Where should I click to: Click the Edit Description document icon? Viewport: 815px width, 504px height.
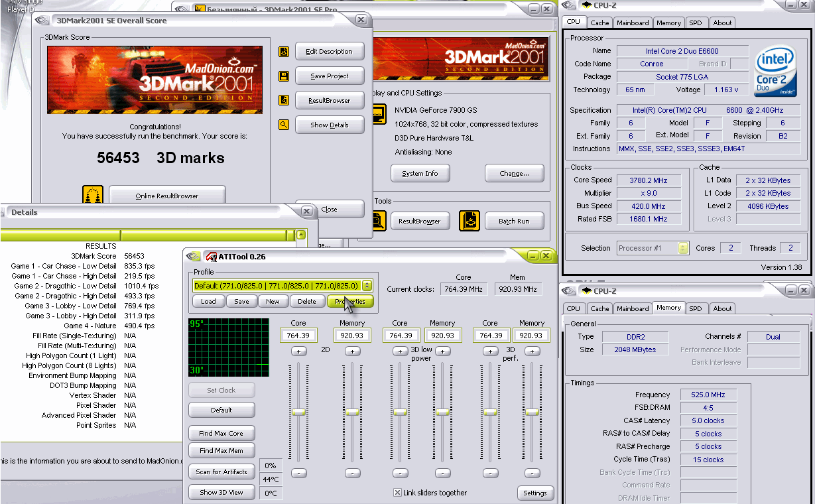click(x=284, y=52)
